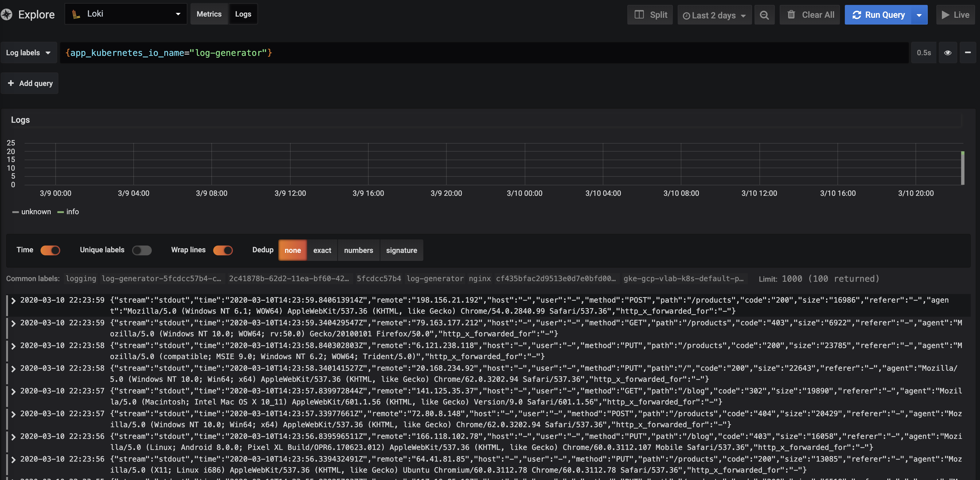This screenshot has height=480, width=980.
Task: Start Live tailing
Action: click(955, 15)
